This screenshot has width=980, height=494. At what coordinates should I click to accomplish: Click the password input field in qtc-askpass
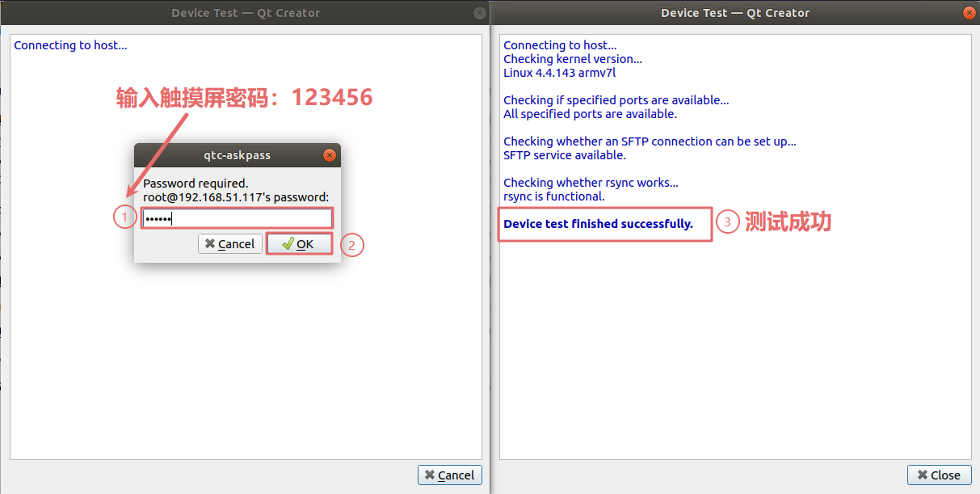(x=237, y=218)
